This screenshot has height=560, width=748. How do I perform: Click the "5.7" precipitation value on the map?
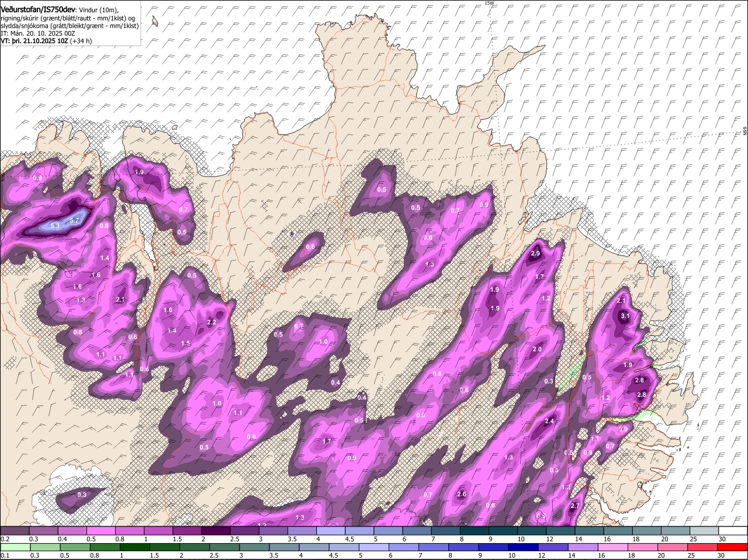point(74,220)
